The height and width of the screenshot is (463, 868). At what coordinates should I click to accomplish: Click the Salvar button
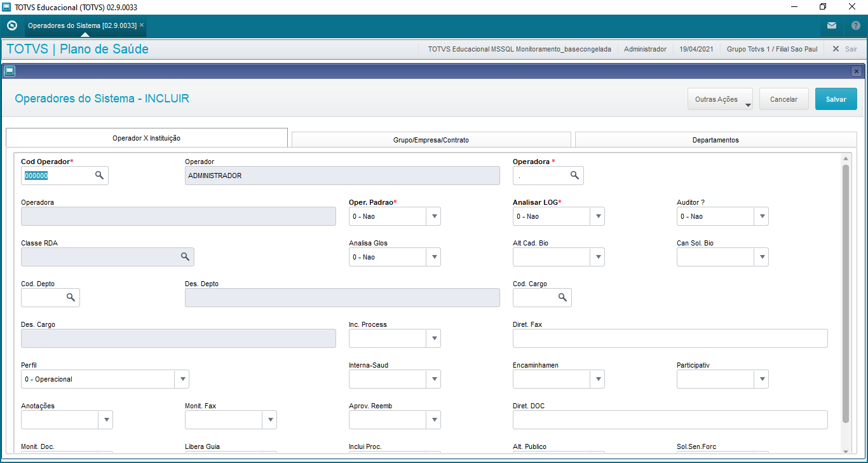pos(836,99)
